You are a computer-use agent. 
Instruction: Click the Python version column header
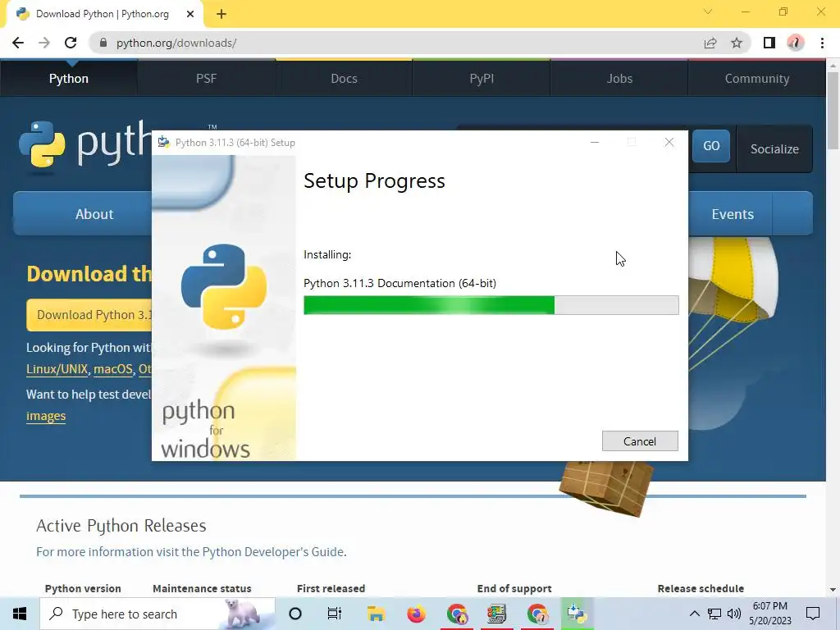point(83,588)
